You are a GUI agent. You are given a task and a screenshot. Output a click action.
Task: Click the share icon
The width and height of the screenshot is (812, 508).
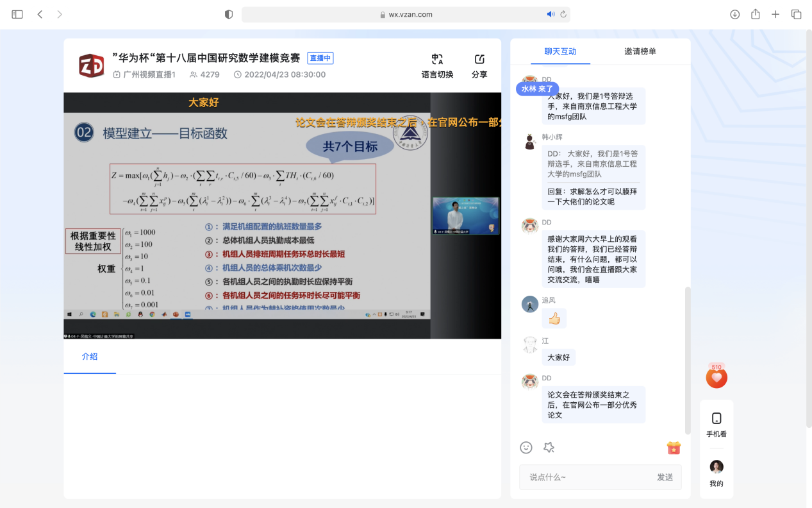479,60
